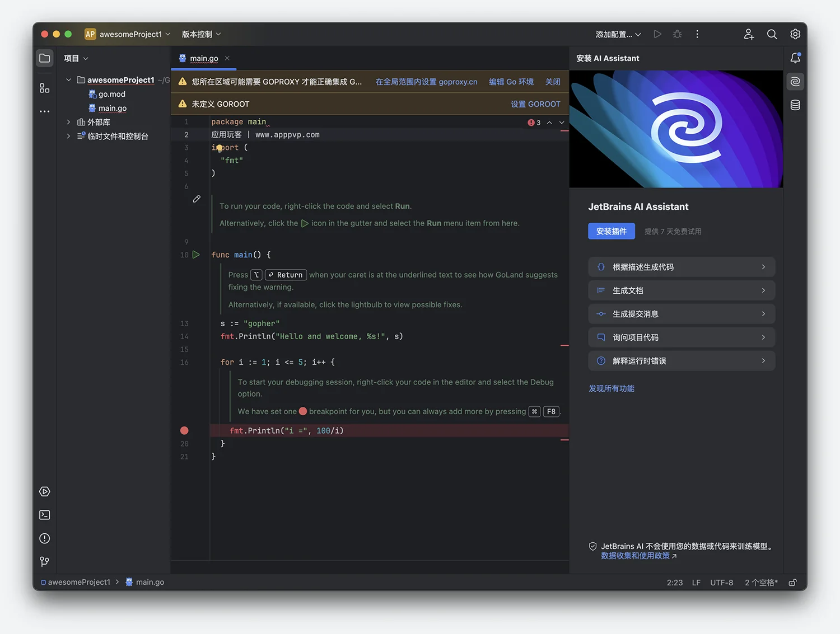Image resolution: width=840 pixels, height=634 pixels.
Task: Click the 2 个空格 indent indicator
Action: [761, 583]
